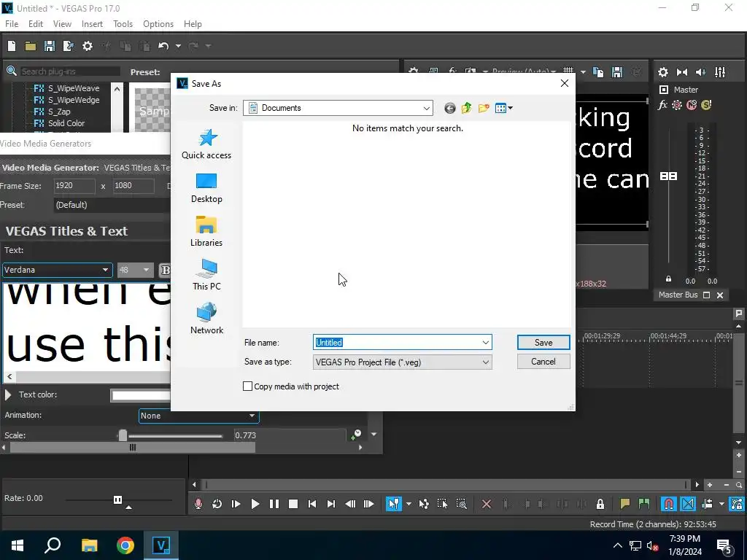Image resolution: width=747 pixels, height=560 pixels.
Task: Step to Previous Frame
Action: tap(350, 504)
